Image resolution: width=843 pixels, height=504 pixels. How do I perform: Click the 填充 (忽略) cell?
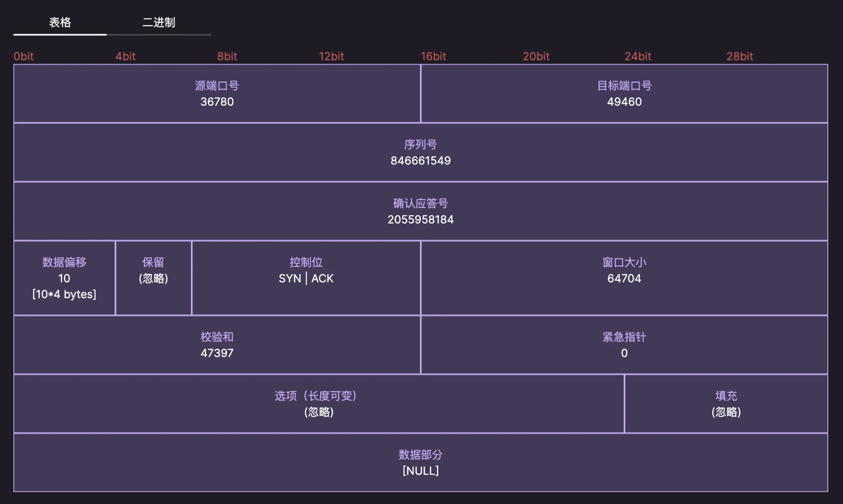pos(726,404)
